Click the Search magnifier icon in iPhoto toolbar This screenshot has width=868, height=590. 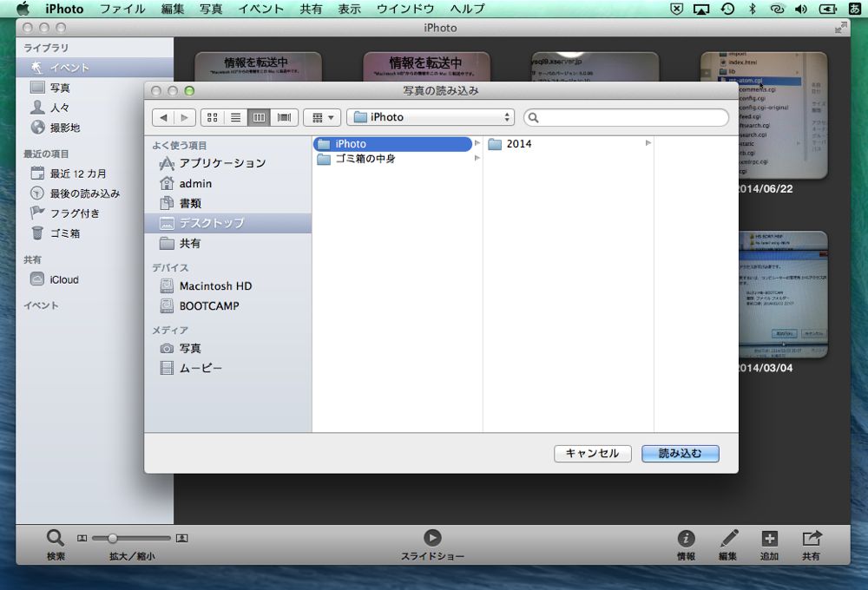[x=55, y=537]
